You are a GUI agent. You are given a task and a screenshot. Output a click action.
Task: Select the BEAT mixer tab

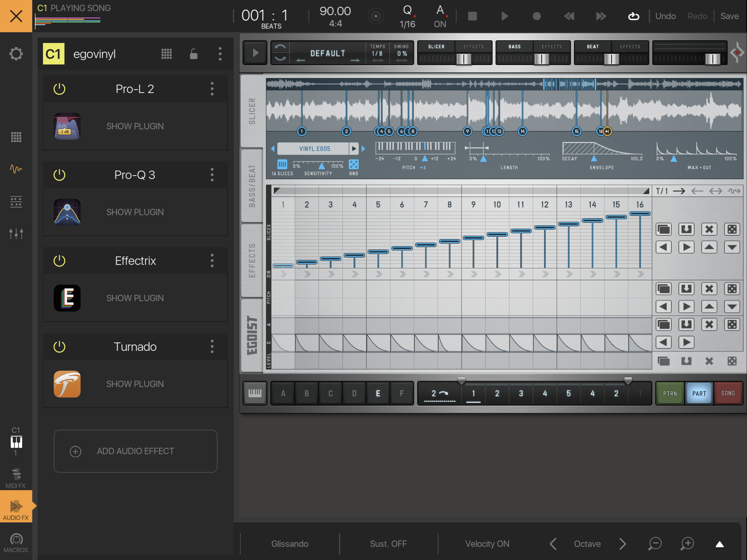[593, 47]
